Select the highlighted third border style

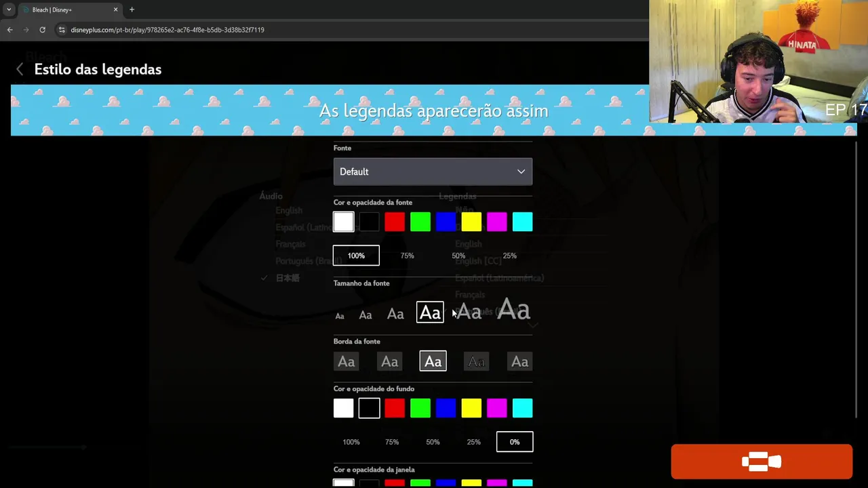click(x=433, y=361)
